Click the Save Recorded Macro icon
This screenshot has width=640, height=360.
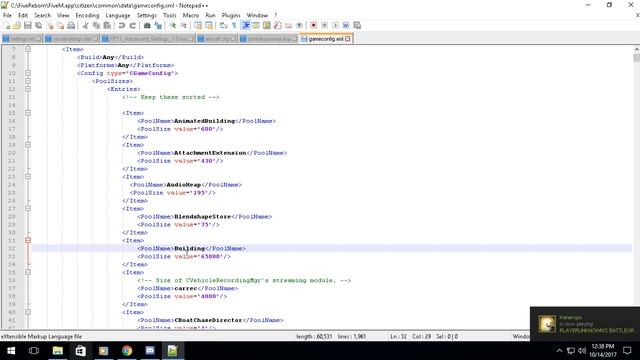pyautogui.click(x=357, y=25)
